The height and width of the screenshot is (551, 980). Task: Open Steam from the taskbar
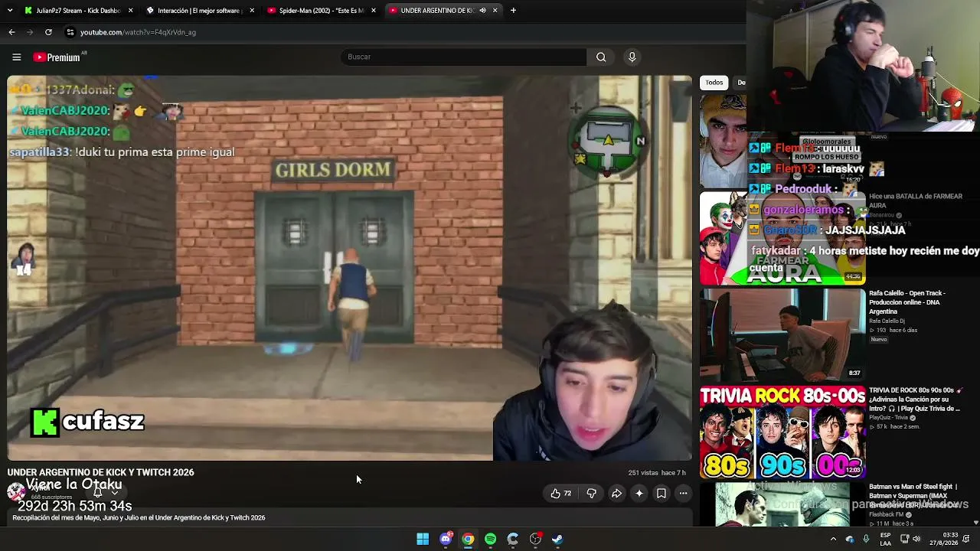pyautogui.click(x=557, y=539)
